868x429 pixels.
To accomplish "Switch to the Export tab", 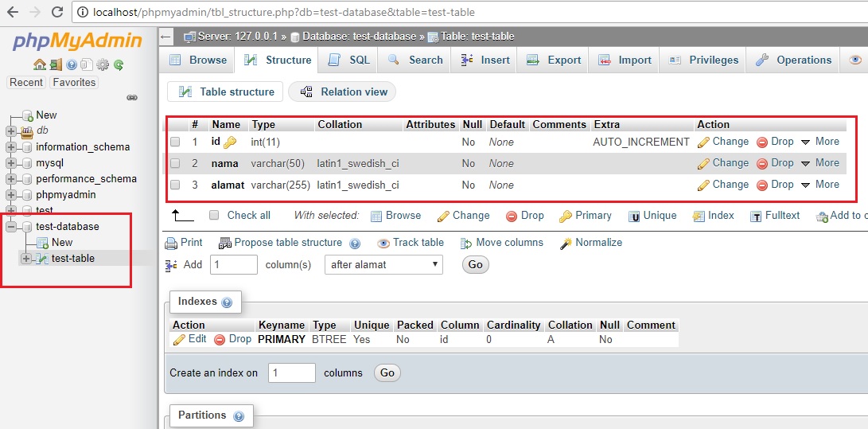I will point(553,60).
